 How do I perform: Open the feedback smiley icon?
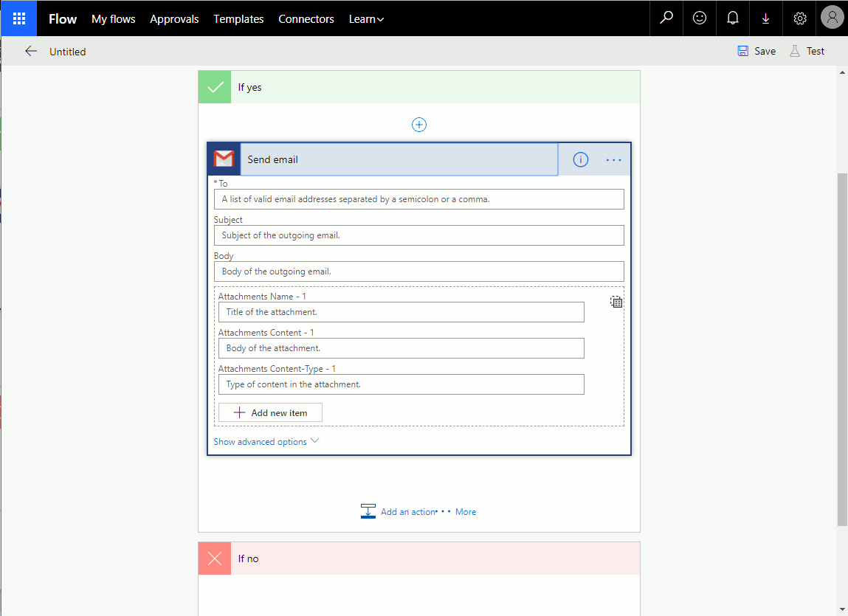click(x=699, y=18)
